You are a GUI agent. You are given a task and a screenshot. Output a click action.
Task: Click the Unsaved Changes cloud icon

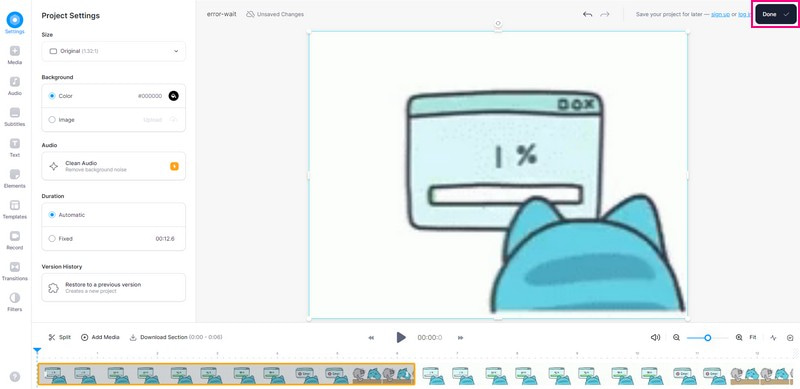click(251, 14)
